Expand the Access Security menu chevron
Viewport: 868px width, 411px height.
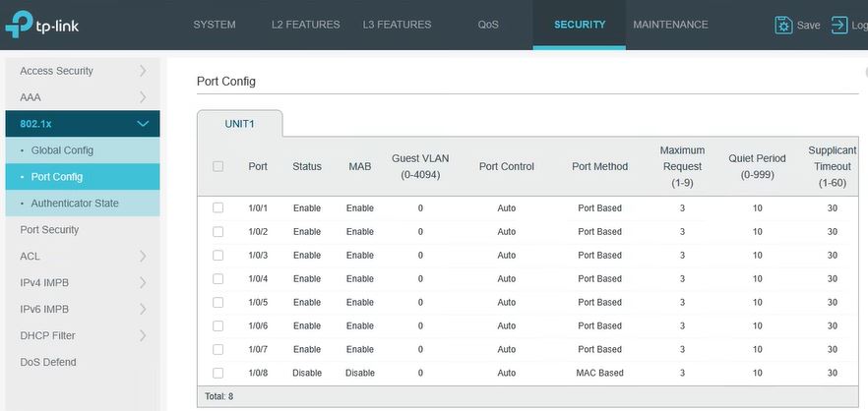pos(143,71)
